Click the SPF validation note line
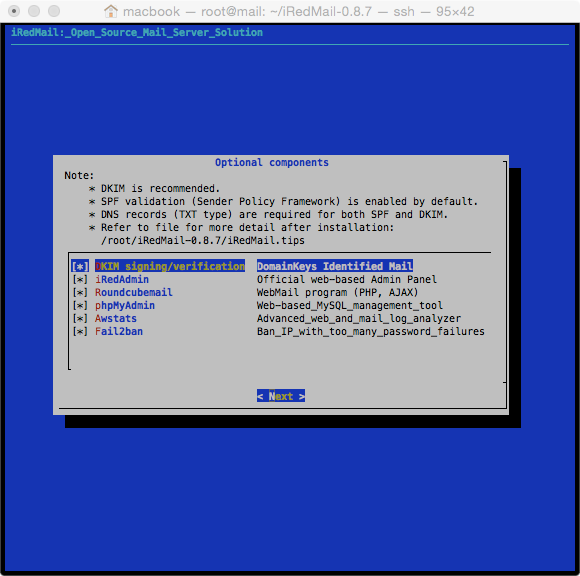Screen dimensions: 580x576 [x=289, y=201]
